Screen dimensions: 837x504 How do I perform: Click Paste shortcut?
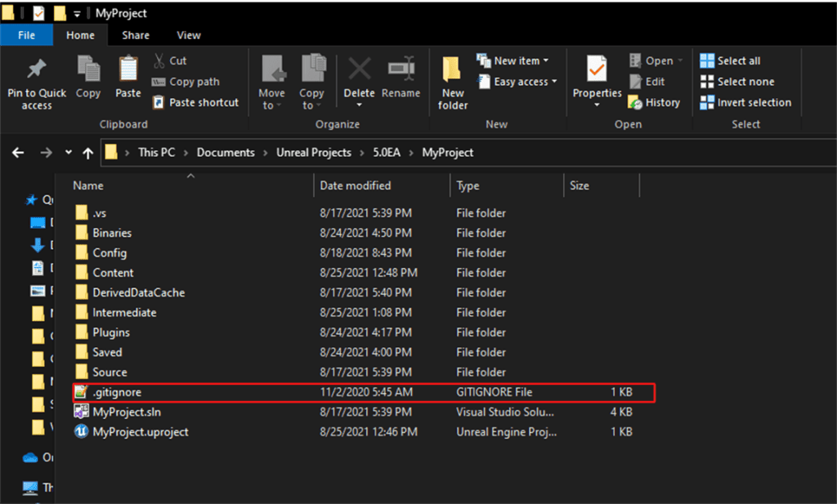(195, 102)
